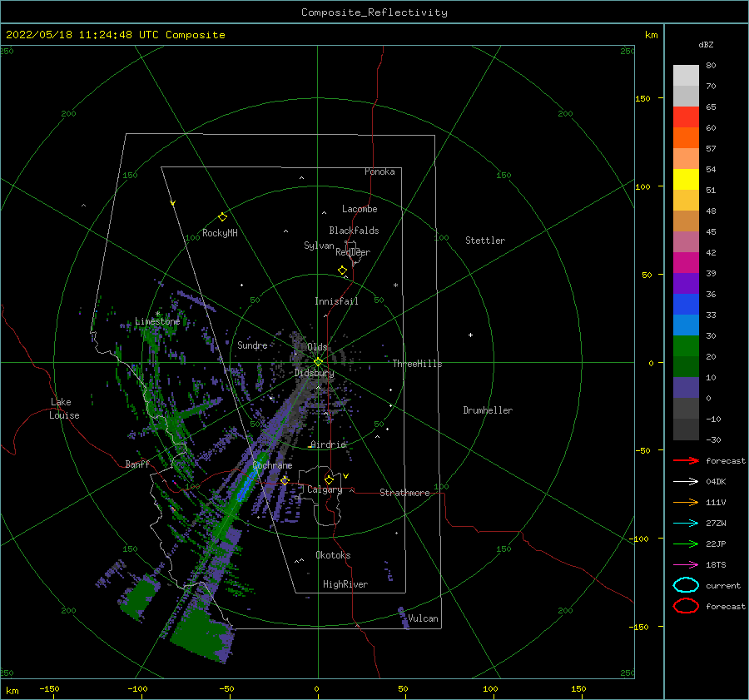
Task: Click the red forecast ellipse icon
Action: pyautogui.click(x=686, y=606)
